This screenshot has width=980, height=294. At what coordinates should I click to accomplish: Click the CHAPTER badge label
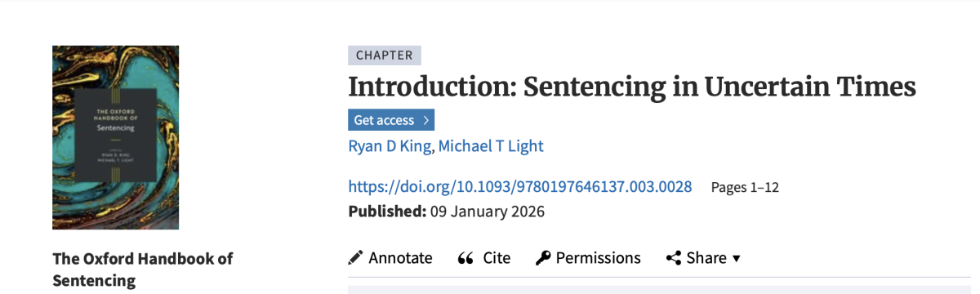385,56
